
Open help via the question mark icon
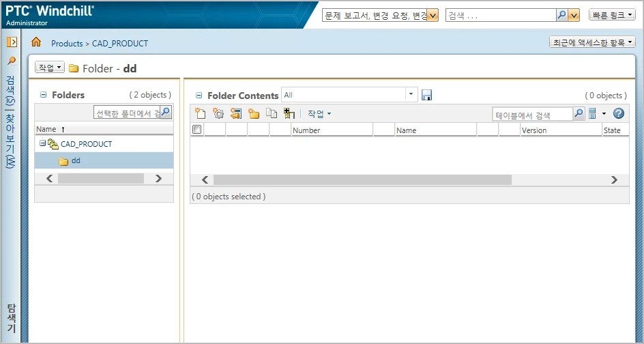[x=619, y=113]
